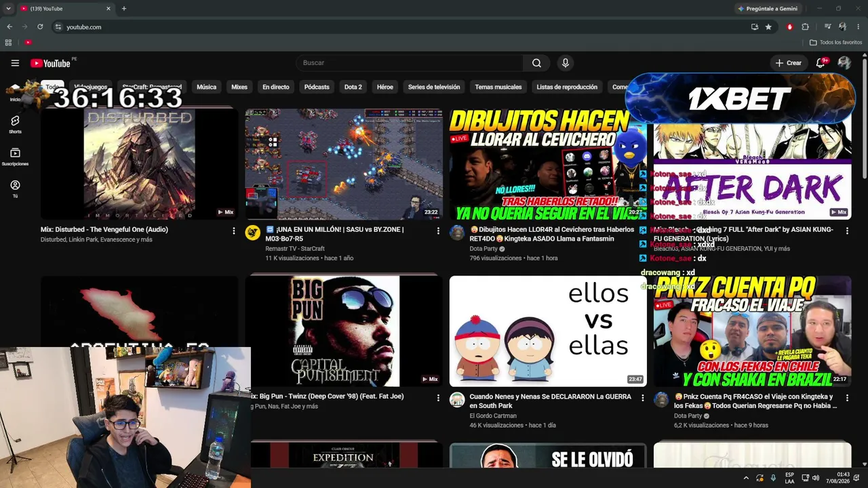The image size is (868, 488).
Task: Open the apps grid in bookmarks bar
Action: (x=8, y=43)
